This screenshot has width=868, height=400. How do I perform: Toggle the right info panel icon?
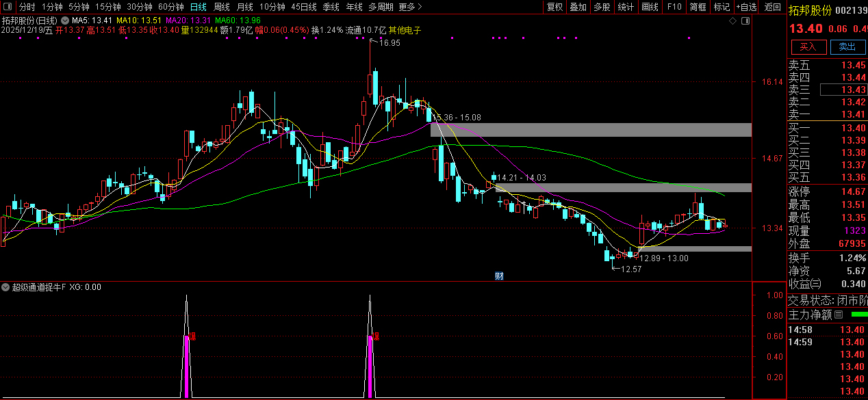(x=745, y=21)
